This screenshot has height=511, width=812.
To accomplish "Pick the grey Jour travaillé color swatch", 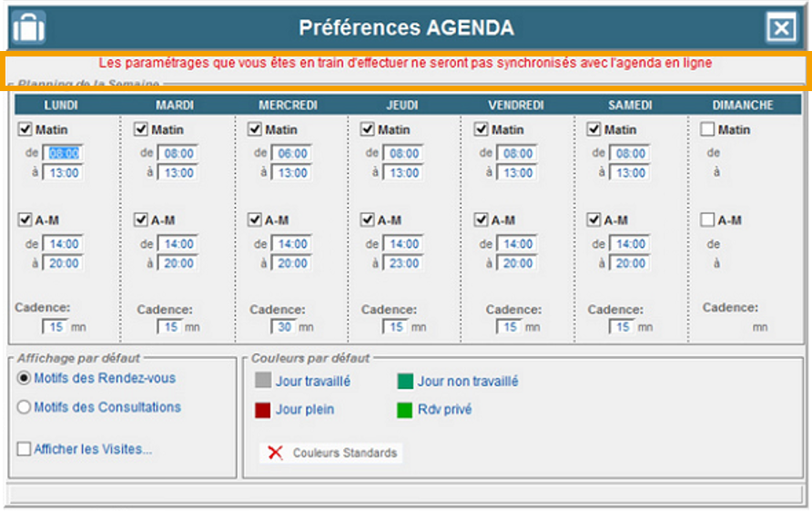I will point(263,382).
